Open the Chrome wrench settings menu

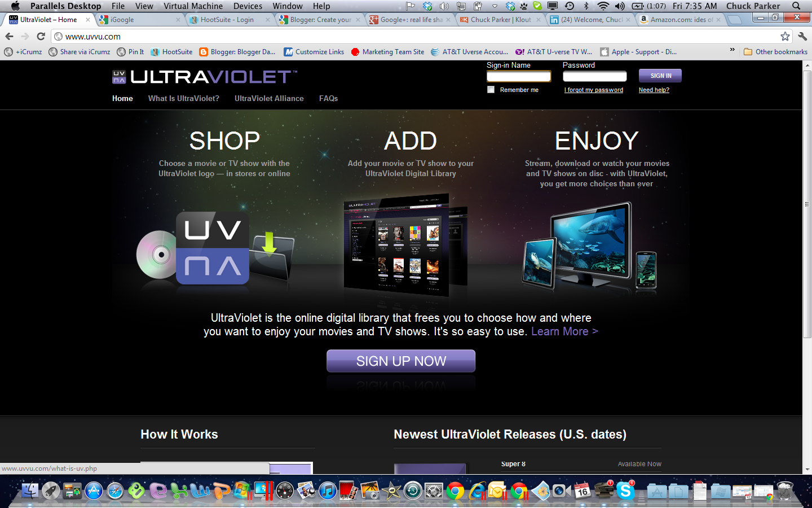click(x=802, y=36)
